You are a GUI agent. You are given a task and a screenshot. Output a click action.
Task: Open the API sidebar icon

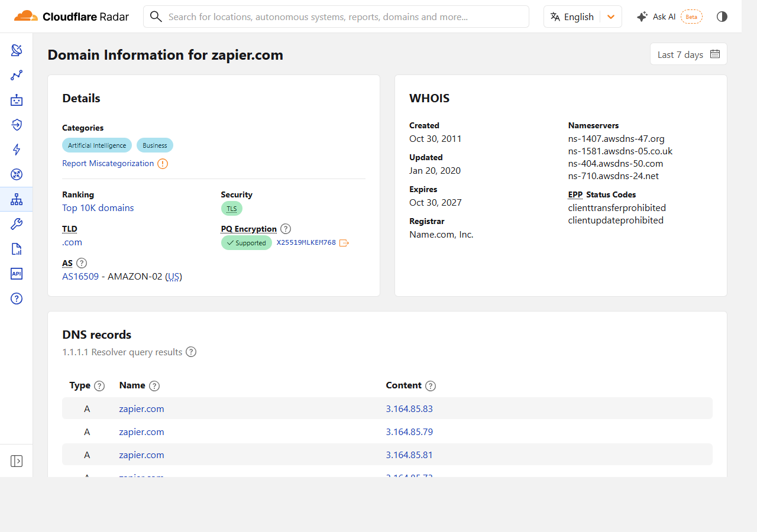tap(17, 274)
